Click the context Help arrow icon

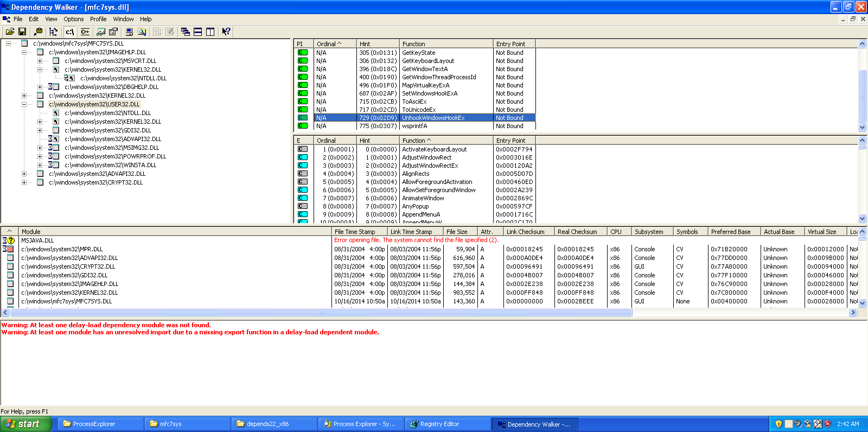pos(226,31)
